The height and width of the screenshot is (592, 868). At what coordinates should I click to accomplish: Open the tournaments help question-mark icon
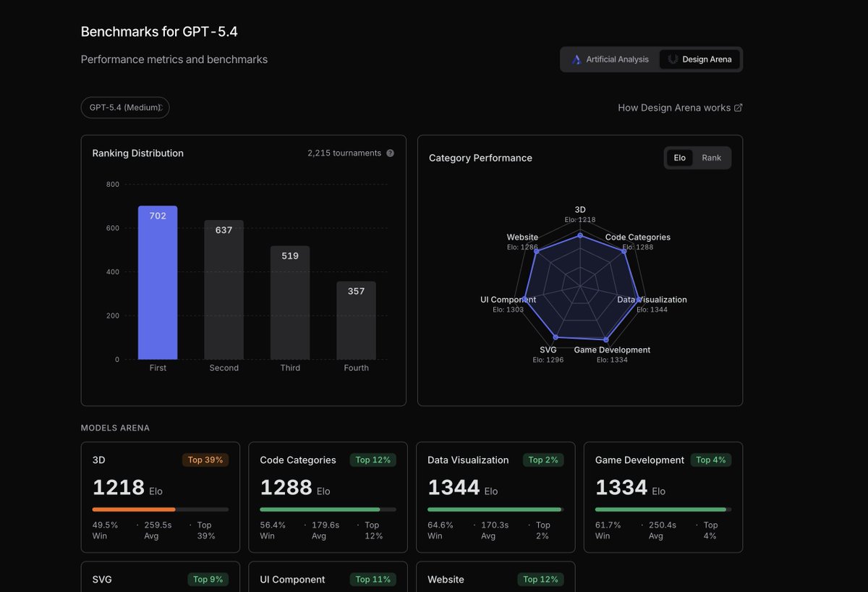(x=391, y=153)
